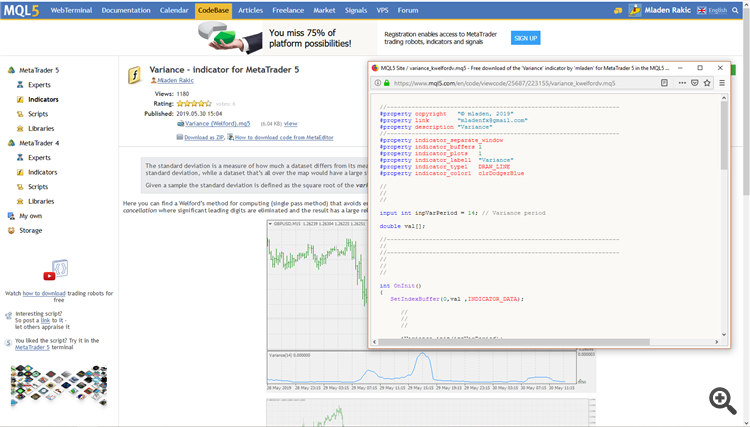The image size is (750, 427).
Task: Open the VPS menu item
Action: [382, 10]
